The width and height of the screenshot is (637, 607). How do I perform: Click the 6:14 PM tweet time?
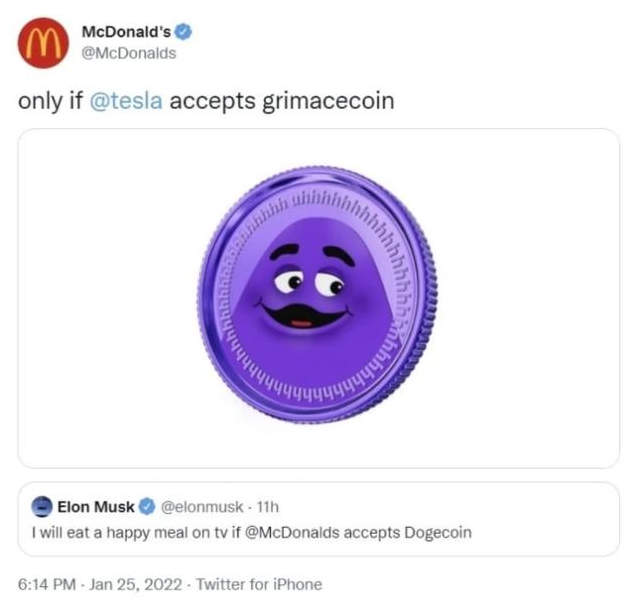[47, 584]
